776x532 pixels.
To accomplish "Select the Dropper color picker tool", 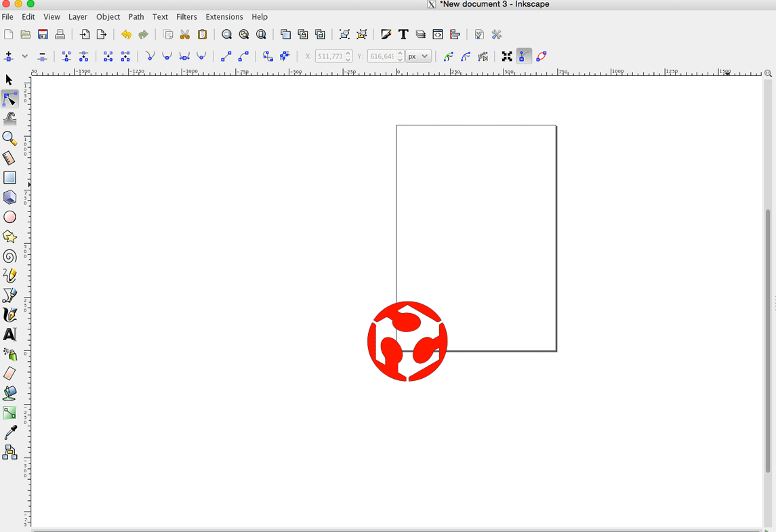I will [x=9, y=432].
